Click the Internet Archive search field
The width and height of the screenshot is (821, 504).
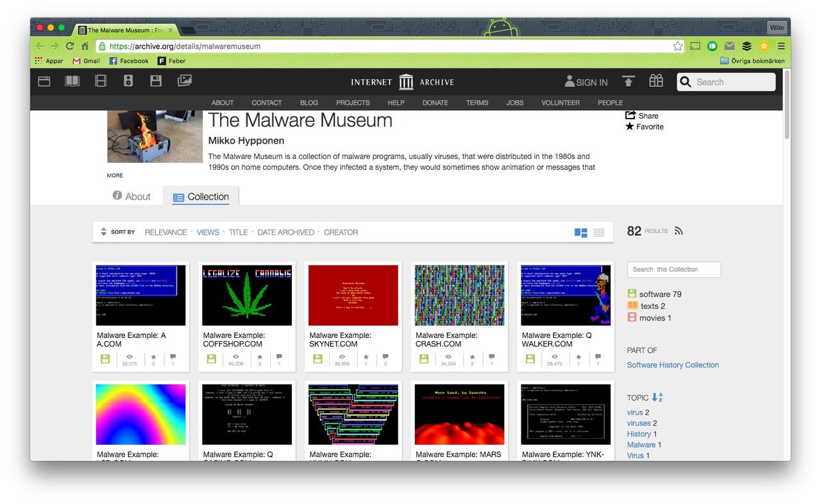726,82
